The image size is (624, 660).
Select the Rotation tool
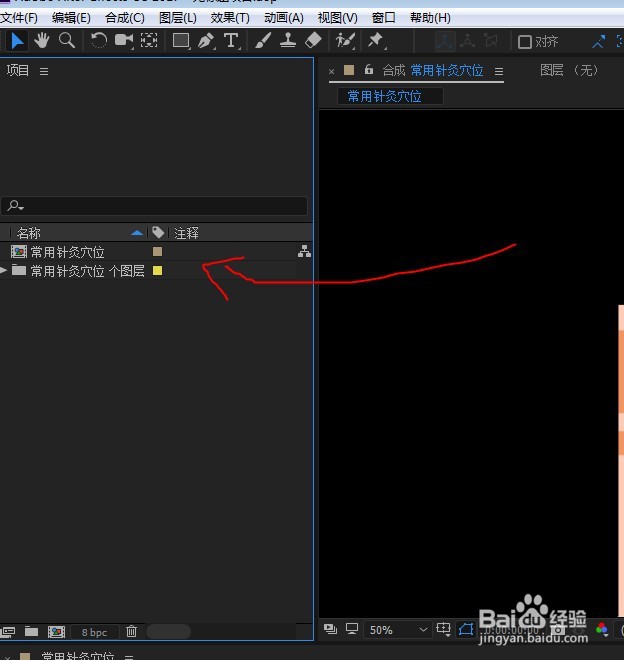[99, 41]
